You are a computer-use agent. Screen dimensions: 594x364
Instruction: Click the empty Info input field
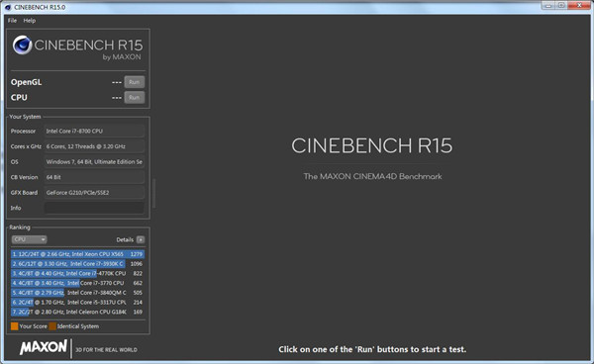tap(94, 208)
